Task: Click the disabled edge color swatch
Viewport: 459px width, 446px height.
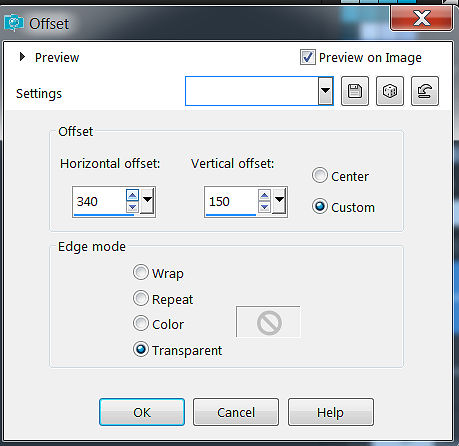Action: [x=268, y=322]
